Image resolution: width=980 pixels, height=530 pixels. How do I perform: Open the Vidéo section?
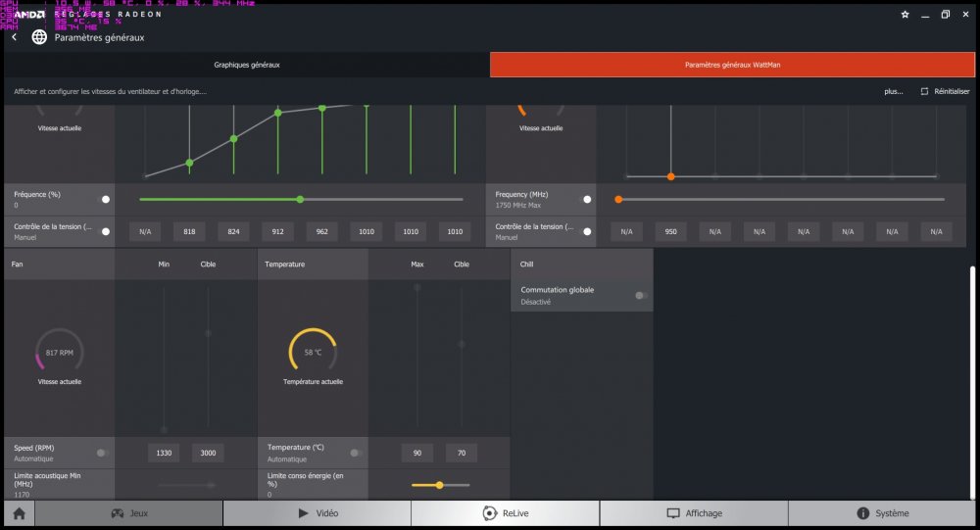(x=318, y=513)
